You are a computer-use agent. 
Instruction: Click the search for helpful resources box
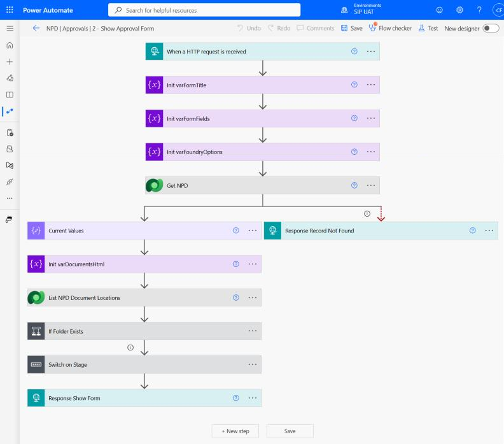[204, 10]
